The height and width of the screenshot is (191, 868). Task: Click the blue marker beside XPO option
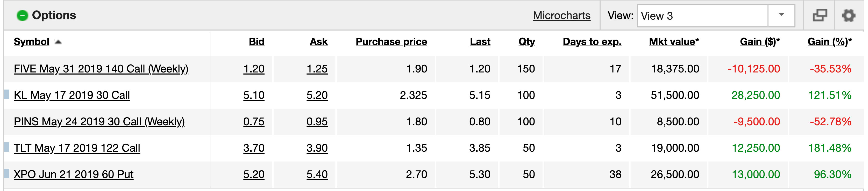coord(6,173)
